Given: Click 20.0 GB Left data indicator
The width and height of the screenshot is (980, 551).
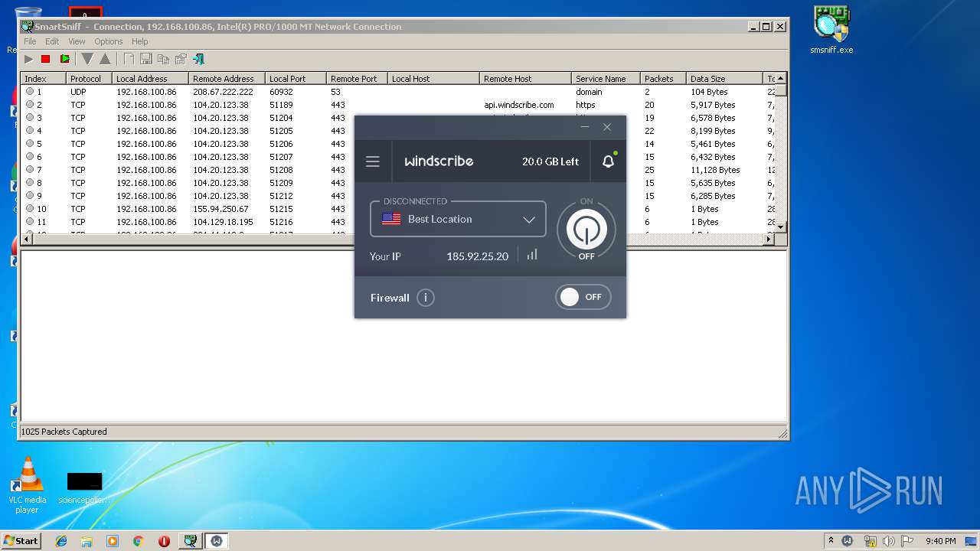Looking at the screenshot, I should point(550,161).
